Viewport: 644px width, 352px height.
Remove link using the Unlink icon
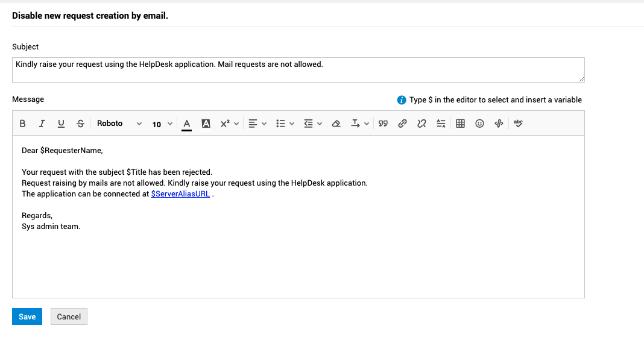421,124
